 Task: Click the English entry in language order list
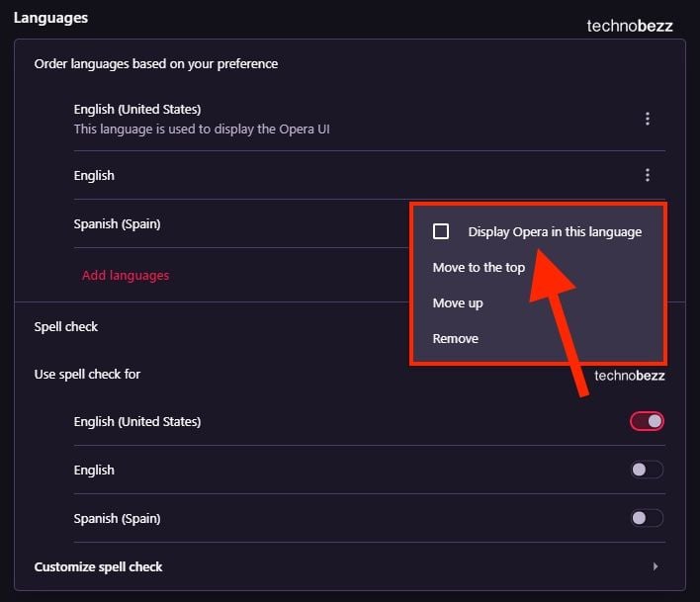point(94,175)
